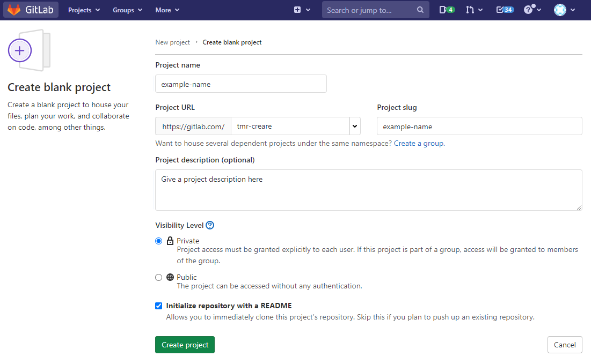Click the GitLab logo icon
The image size is (591, 364).
(14, 10)
